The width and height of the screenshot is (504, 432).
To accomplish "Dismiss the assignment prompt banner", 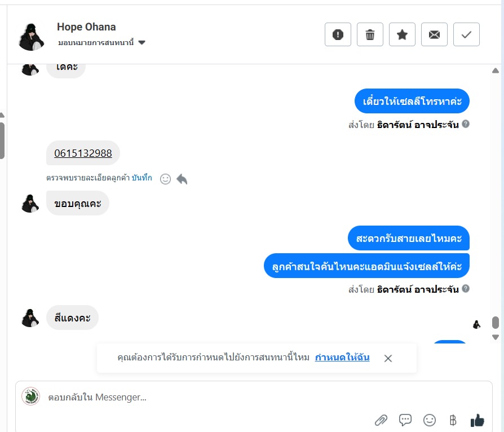I will click(388, 358).
